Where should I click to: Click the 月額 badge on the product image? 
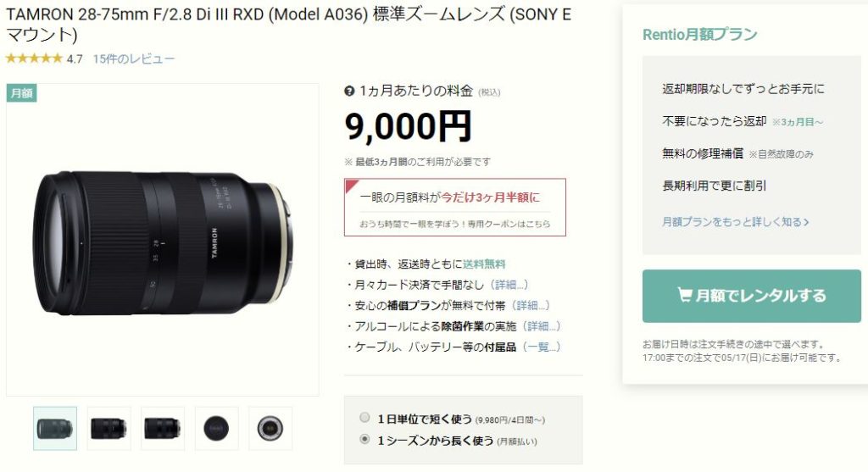tap(21, 93)
